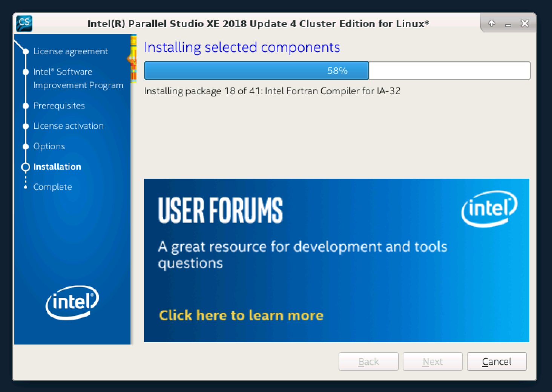This screenshot has height=392, width=552.
Task: Open the License activation step
Action: 68,126
